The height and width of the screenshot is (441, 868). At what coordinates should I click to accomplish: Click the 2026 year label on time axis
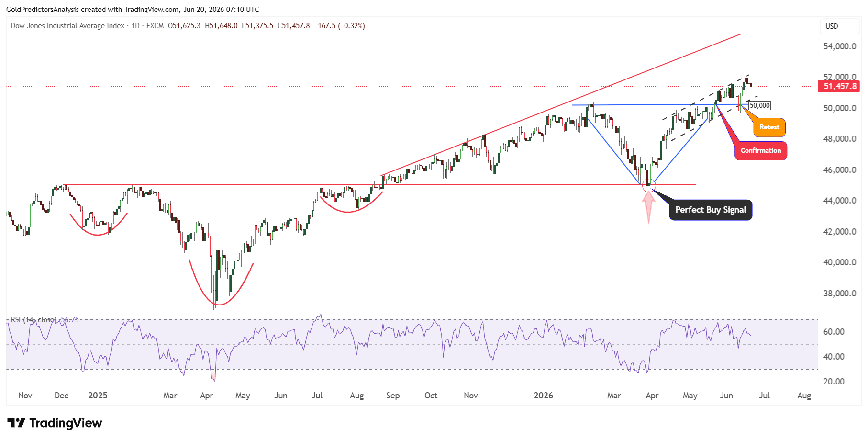pyautogui.click(x=544, y=396)
